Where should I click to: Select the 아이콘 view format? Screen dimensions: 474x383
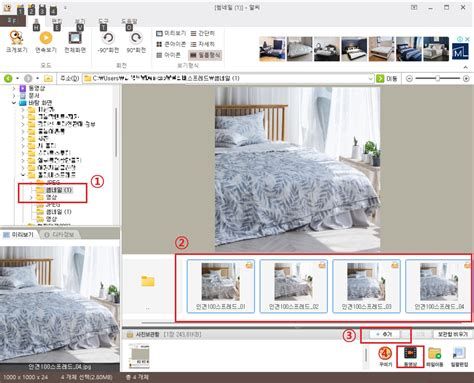coord(168,55)
